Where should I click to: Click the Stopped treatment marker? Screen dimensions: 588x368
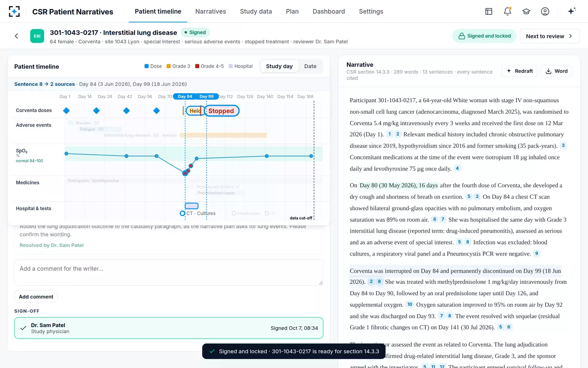(221, 111)
